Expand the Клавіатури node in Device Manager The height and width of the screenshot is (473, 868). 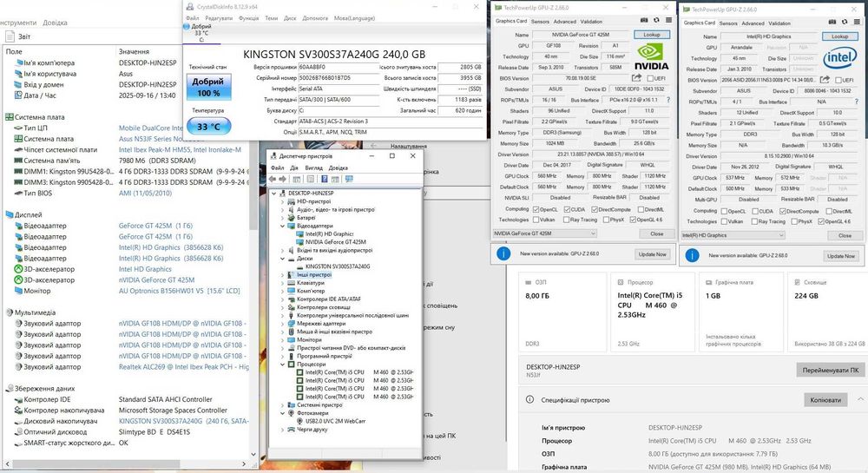point(282,283)
